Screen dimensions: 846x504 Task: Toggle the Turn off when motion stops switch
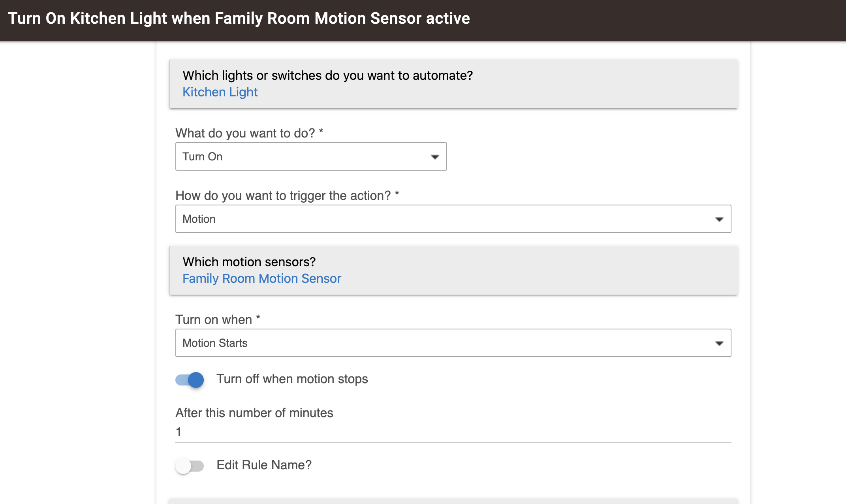(x=190, y=380)
